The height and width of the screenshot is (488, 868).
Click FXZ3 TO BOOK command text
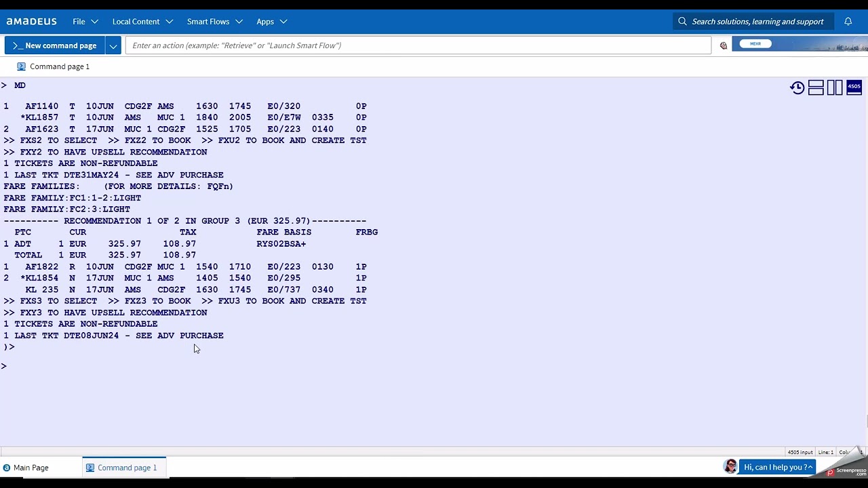[157, 301]
